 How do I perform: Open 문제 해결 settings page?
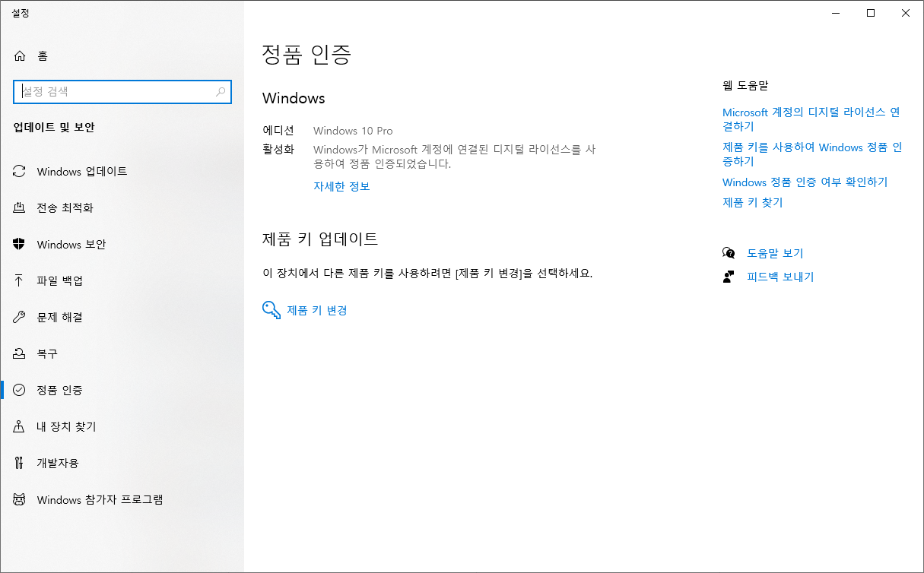click(x=122, y=317)
